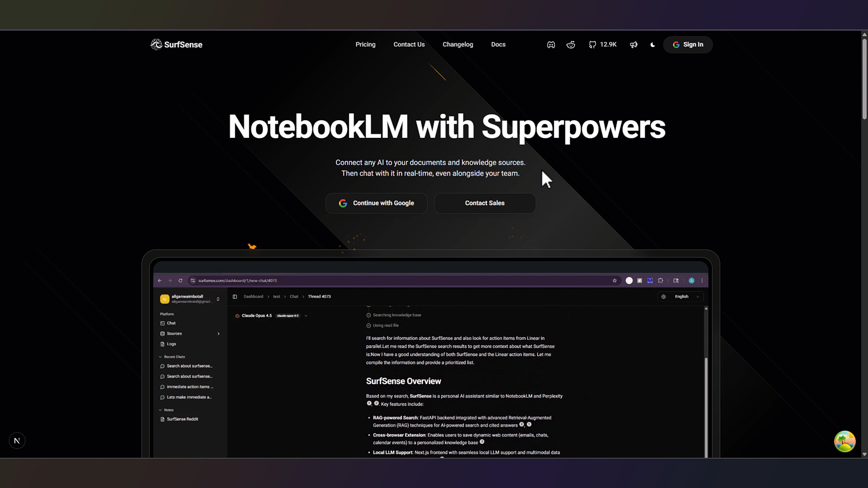This screenshot has width=868, height=488.
Task: Click the SurfSense logo
Action: [x=176, y=44]
